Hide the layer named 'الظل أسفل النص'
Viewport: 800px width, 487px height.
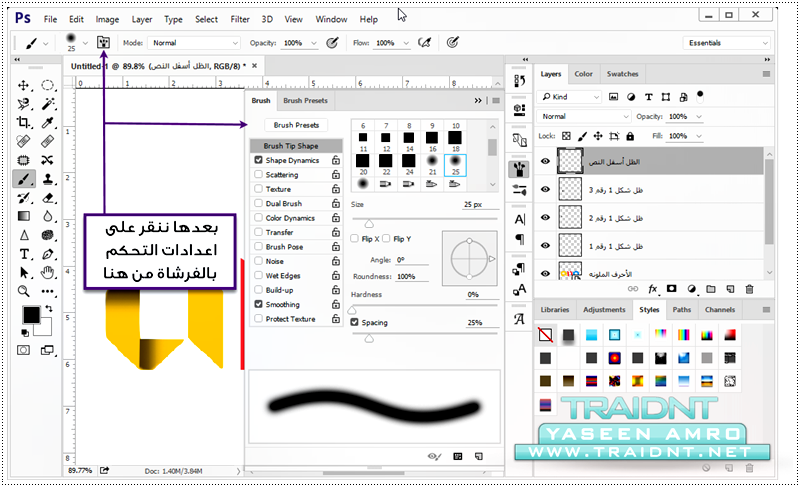(545, 161)
